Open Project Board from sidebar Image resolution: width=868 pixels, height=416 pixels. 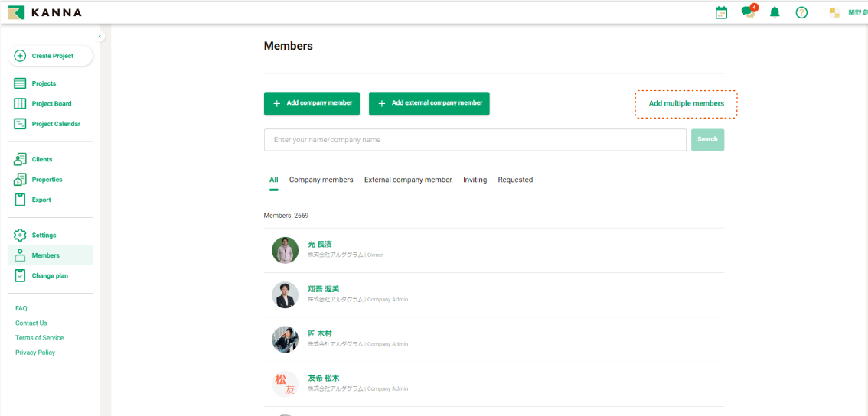(x=51, y=104)
